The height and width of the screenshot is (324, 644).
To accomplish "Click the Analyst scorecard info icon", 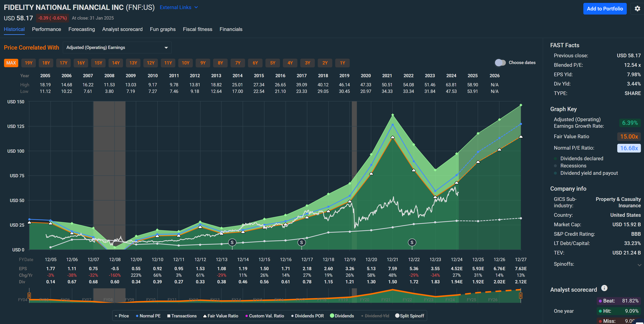I will tap(604, 288).
